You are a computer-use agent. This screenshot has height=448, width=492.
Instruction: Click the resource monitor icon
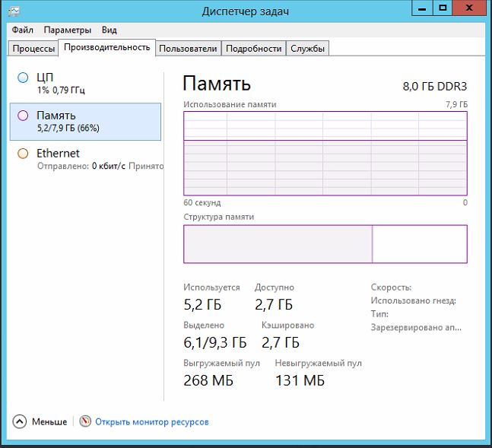(x=85, y=421)
